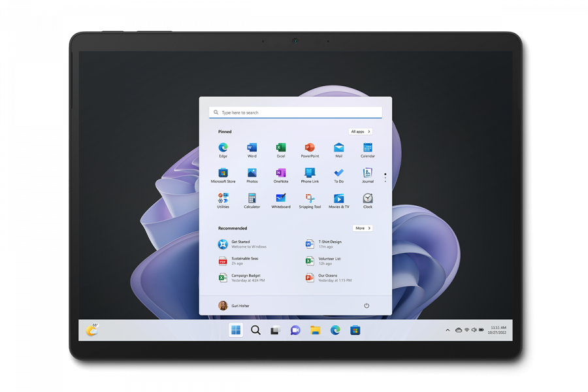The height and width of the screenshot is (392, 588).
Task: Click the power button in Start menu
Action: pos(367,306)
